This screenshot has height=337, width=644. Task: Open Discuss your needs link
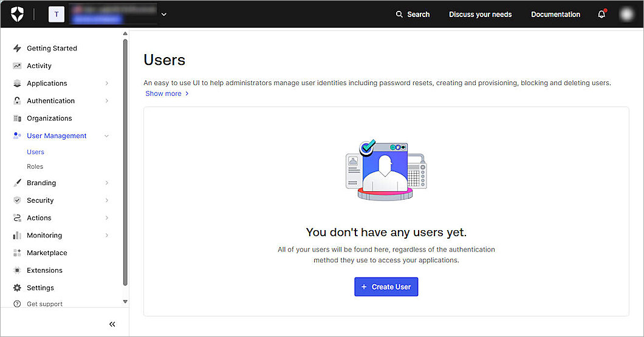click(480, 15)
